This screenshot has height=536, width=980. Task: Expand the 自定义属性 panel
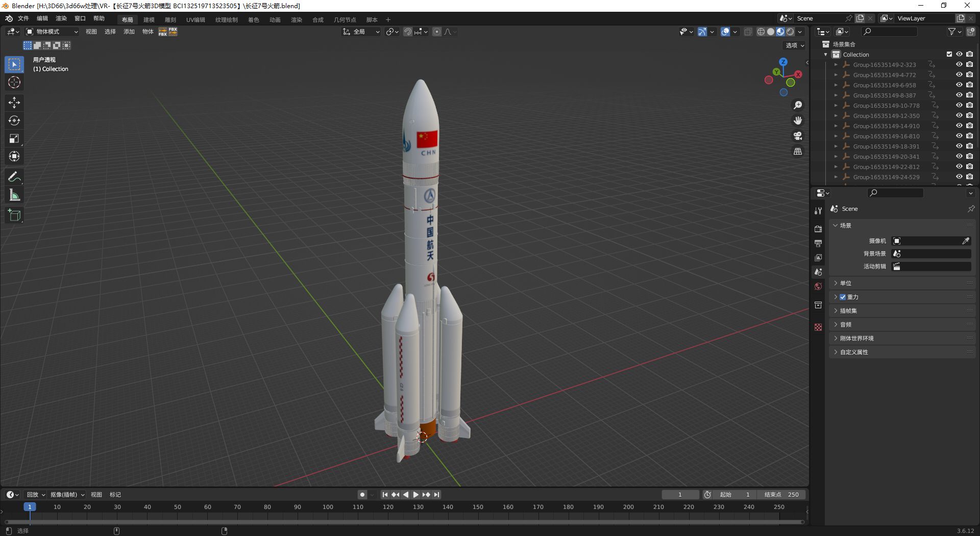pos(902,352)
